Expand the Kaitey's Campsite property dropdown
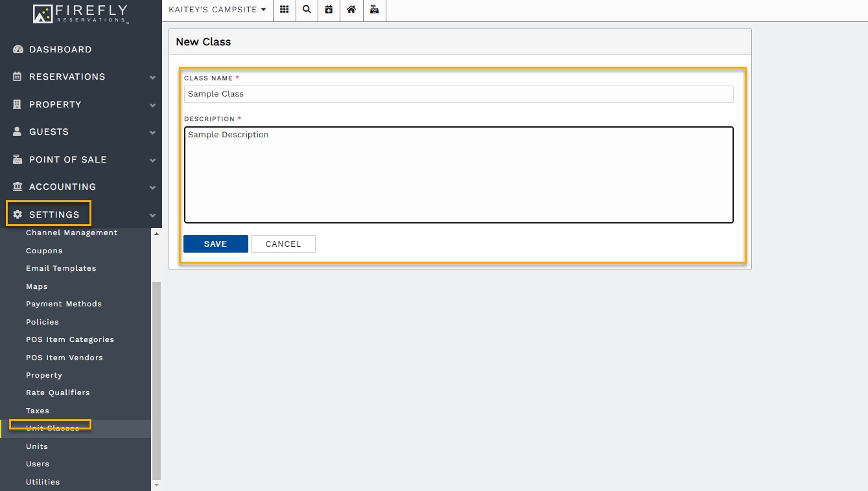 point(217,10)
